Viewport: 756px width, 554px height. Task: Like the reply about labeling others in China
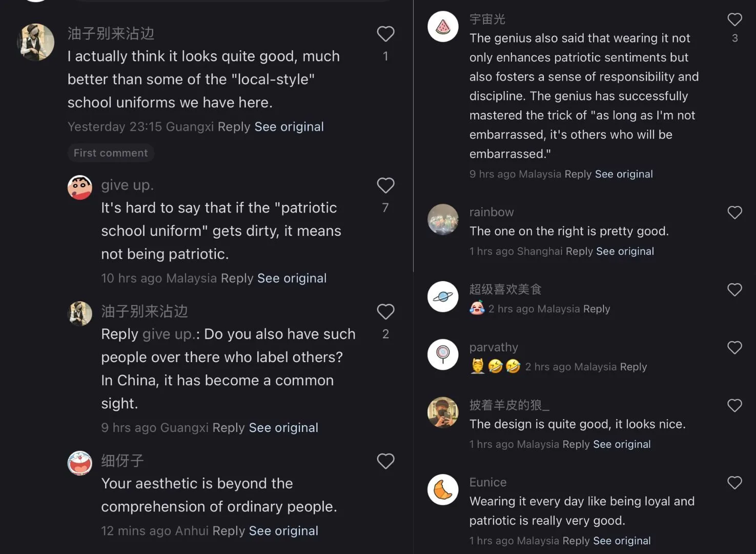click(385, 312)
